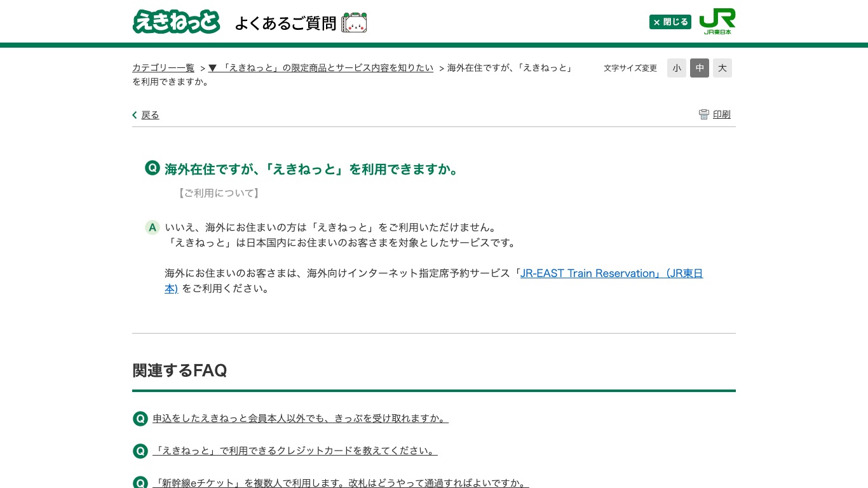Click the answer line いいえ、海外にお住まいの方は…ご利用いただけません

tap(330, 227)
